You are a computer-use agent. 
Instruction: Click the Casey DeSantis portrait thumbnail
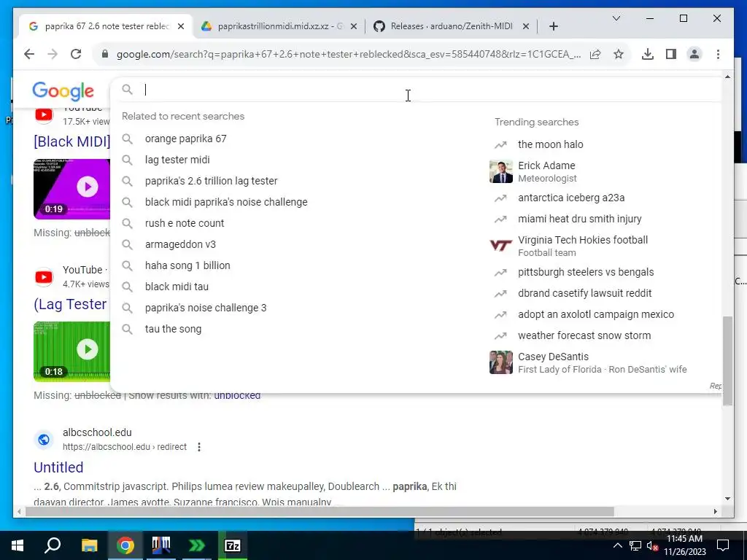coord(500,362)
